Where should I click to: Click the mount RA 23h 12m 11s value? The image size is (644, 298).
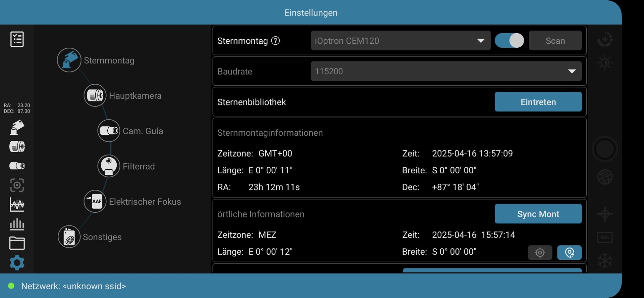[274, 187]
